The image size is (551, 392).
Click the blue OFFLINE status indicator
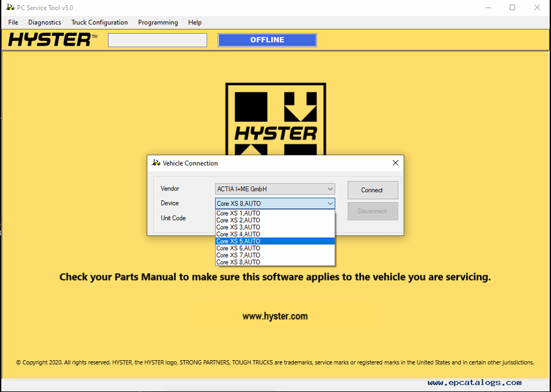[x=267, y=40]
